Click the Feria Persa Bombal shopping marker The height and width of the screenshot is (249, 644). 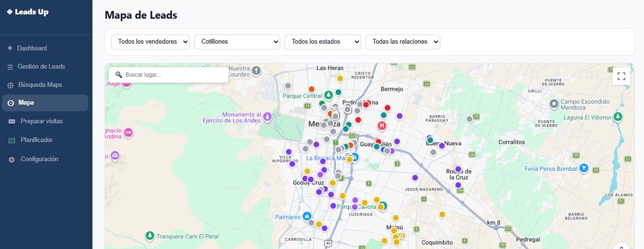pyautogui.click(x=584, y=168)
